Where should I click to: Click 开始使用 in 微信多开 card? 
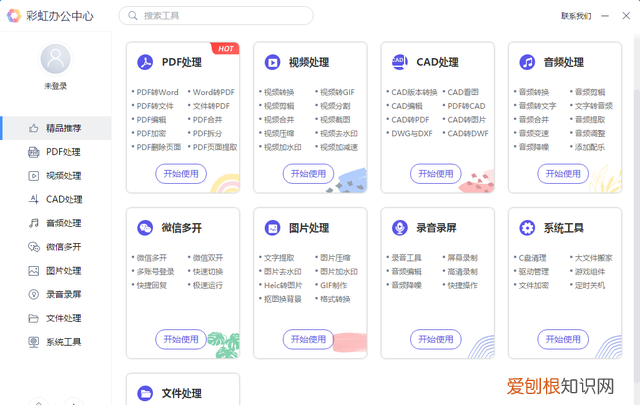[181, 339]
